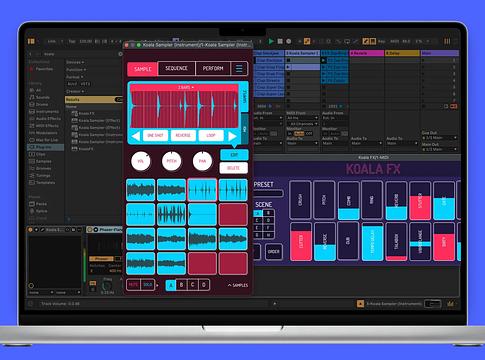The width and height of the screenshot is (485, 360).
Task: Click the STUTTER effect pad
Action: tap(420, 201)
